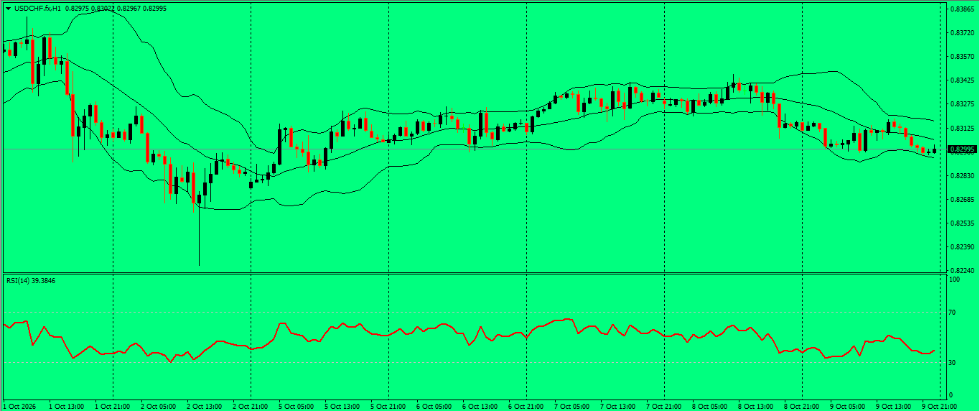Click the 0.82830 price axis label
This screenshot has height=411, width=980.
click(961, 175)
